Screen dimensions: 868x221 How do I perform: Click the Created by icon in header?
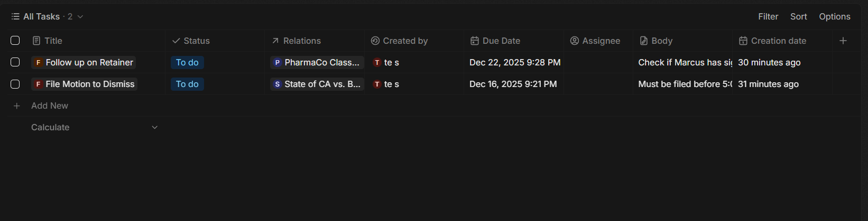375,41
